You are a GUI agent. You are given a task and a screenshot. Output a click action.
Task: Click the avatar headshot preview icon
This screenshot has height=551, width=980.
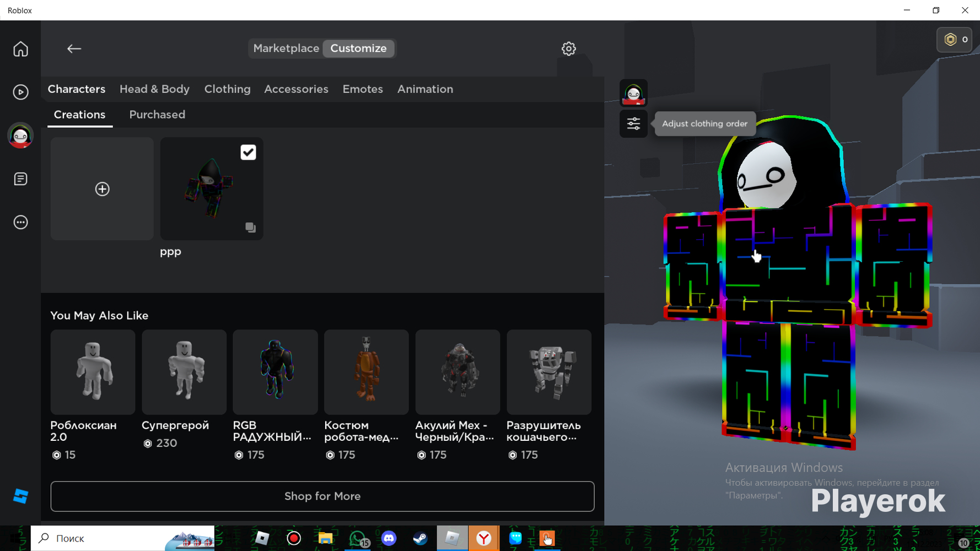[633, 93]
